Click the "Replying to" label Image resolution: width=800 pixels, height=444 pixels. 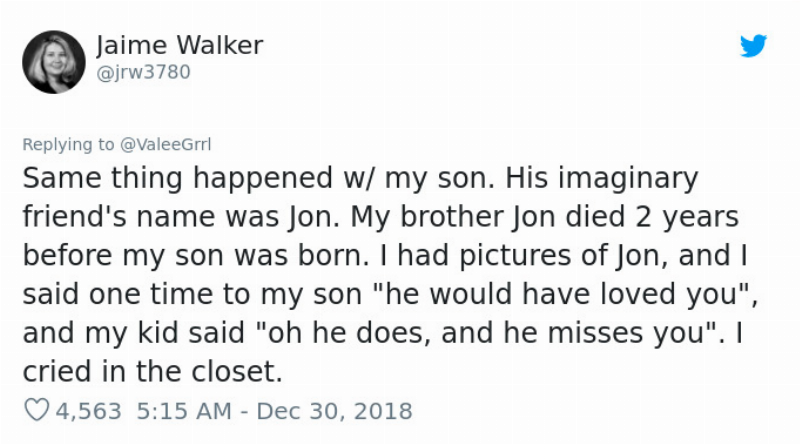pyautogui.click(x=68, y=144)
